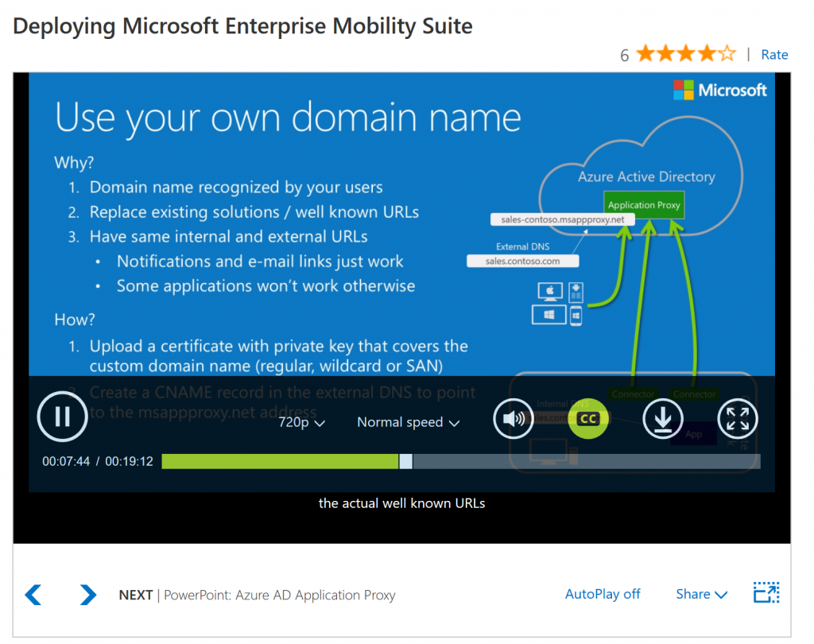Screen dimensions: 814x644
Task: Click the green played progress bar
Action: coord(281,461)
